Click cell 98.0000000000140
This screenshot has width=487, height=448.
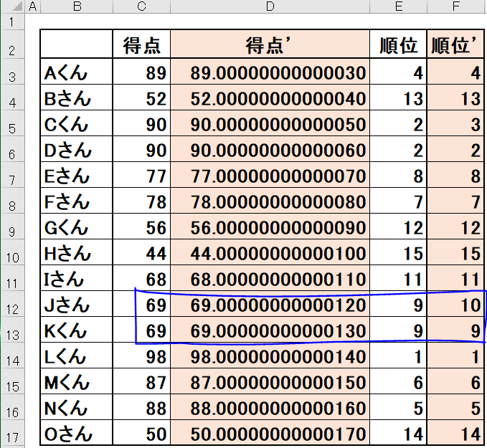click(270, 355)
